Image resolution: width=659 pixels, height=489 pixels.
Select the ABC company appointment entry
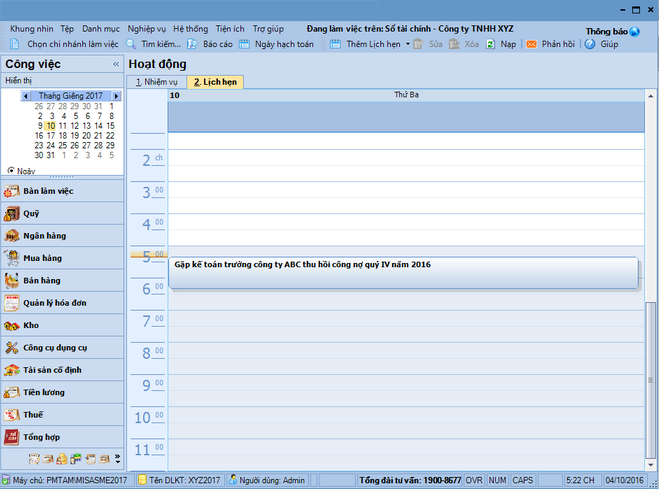click(402, 273)
